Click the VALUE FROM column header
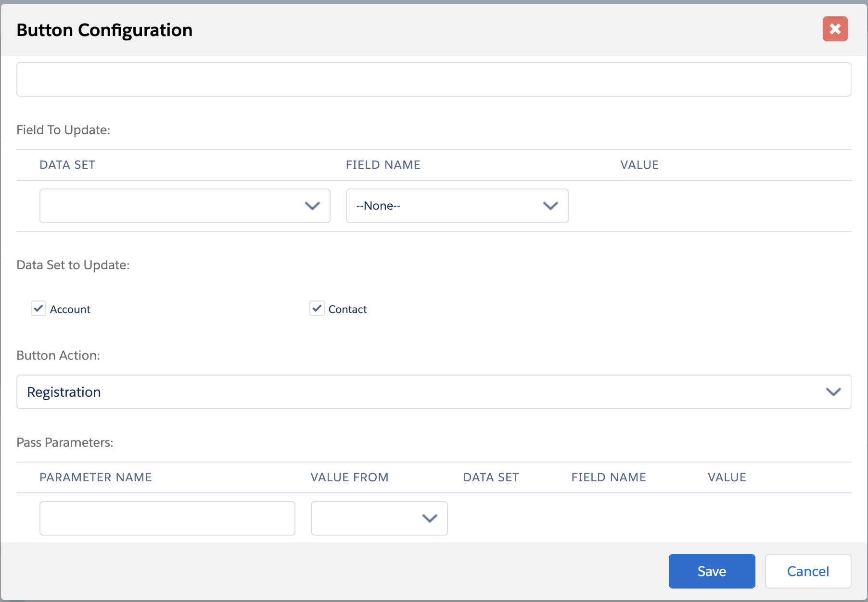 coord(349,477)
